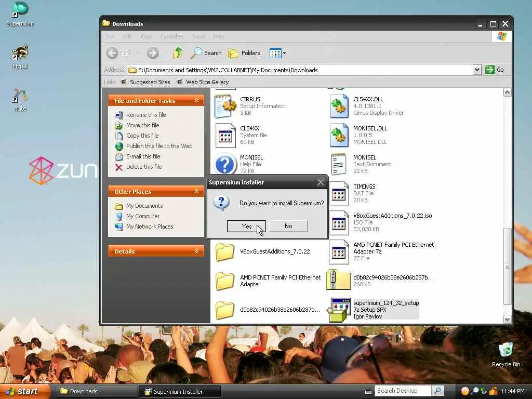
Task: Select AMD PCNET Adapter.7z file icon
Action: 338,252
